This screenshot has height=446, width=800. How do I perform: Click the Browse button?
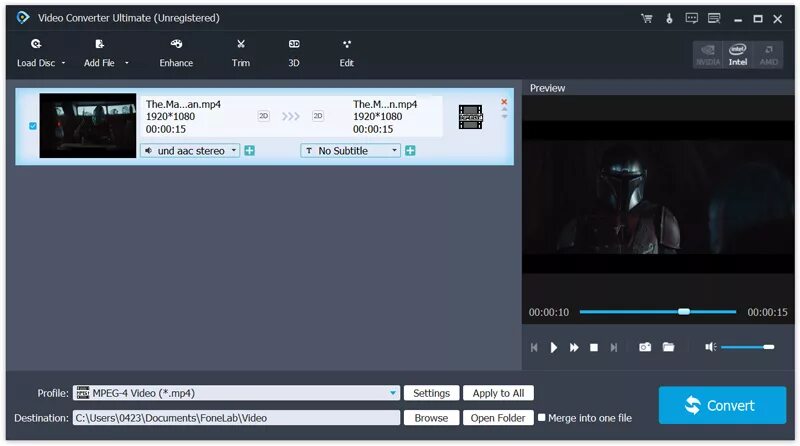pos(432,418)
